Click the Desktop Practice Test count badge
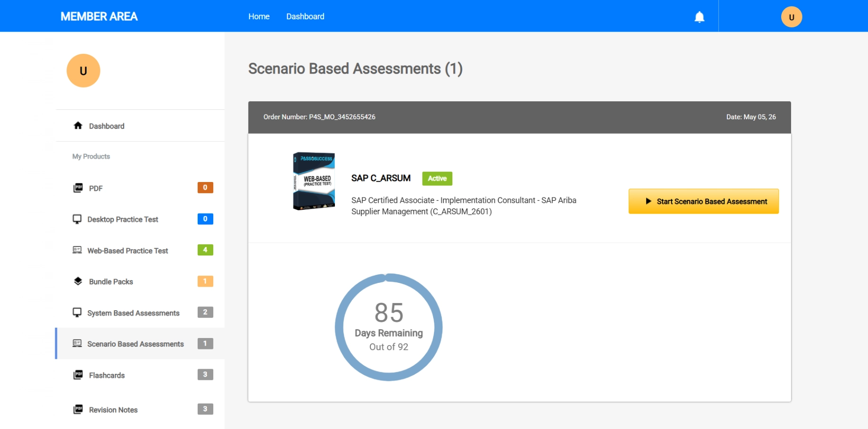Viewport: 868px width, 429px height. (x=205, y=219)
